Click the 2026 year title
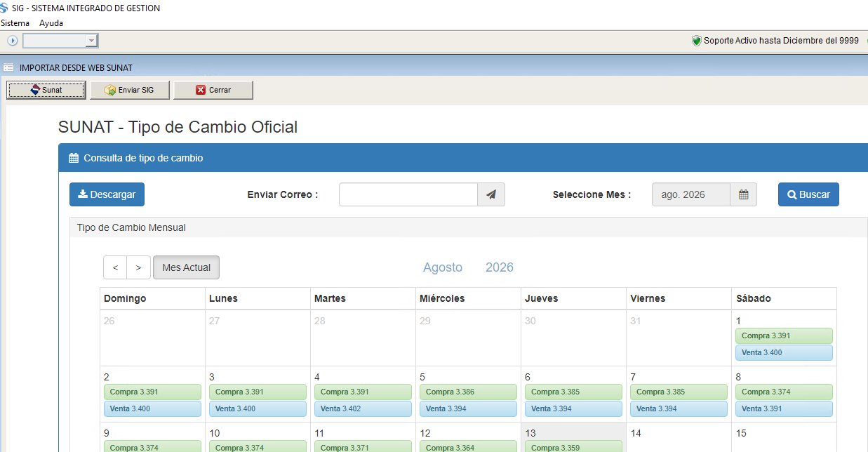This screenshot has width=868, height=452. pos(500,267)
